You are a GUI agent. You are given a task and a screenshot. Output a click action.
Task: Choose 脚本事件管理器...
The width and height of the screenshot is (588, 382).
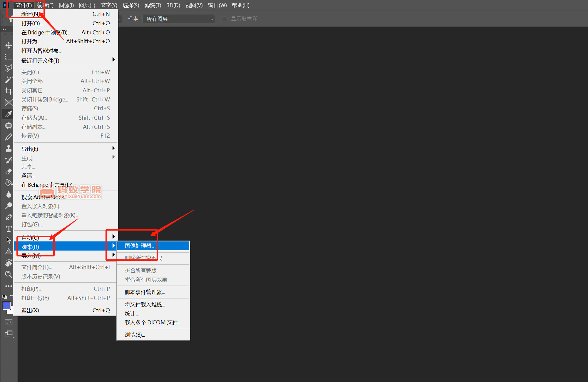coord(153,292)
